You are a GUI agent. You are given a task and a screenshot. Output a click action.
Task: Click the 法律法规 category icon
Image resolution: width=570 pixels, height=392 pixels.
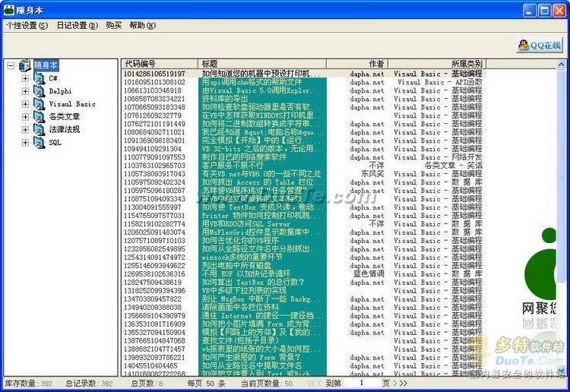39,129
